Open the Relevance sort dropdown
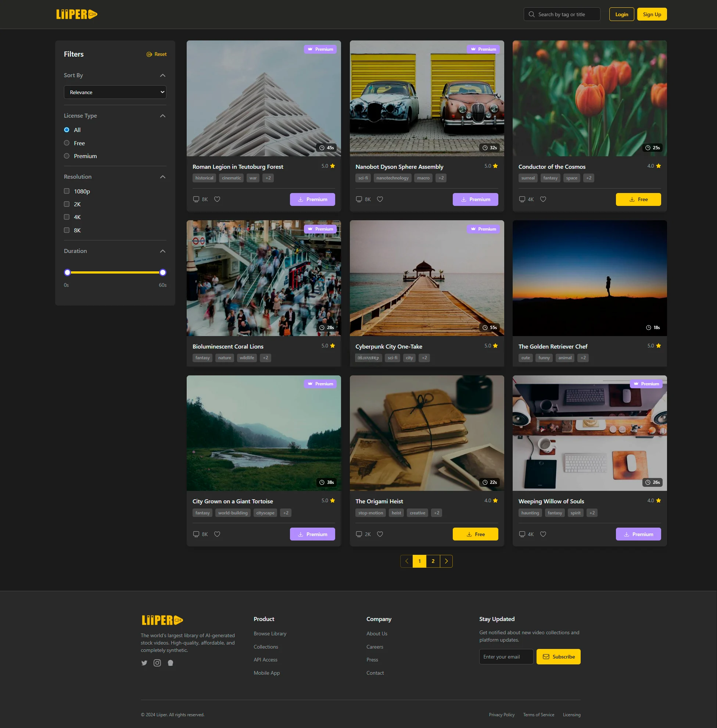 tap(115, 92)
